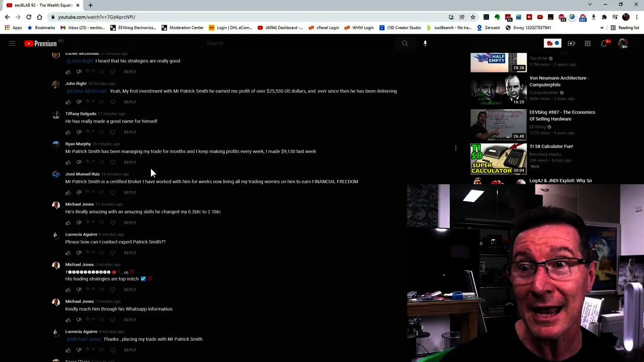Viewport: 644px width, 362px height.
Task: Open Von Neumann Architecture video thumbnail
Action: [x=499, y=90]
